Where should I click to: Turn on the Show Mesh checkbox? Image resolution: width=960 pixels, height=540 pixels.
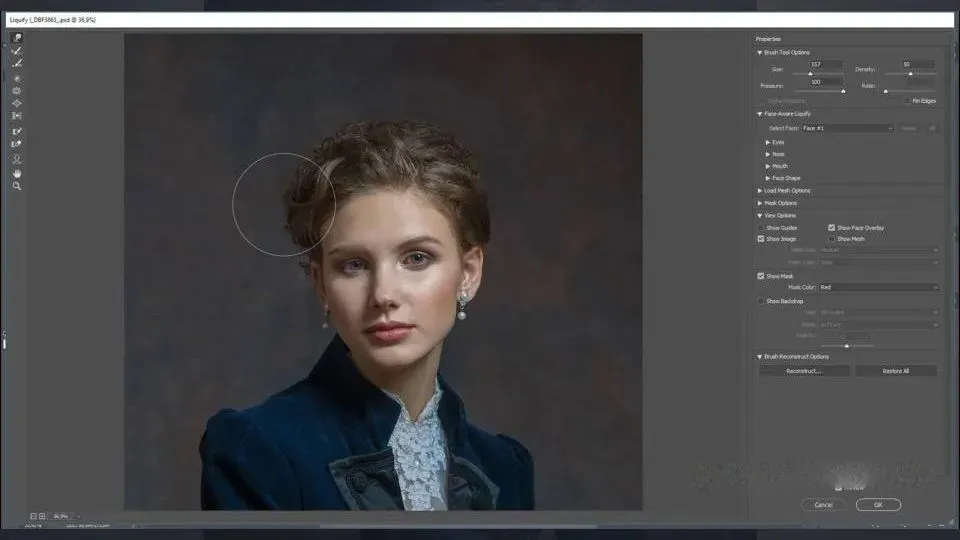(x=832, y=239)
